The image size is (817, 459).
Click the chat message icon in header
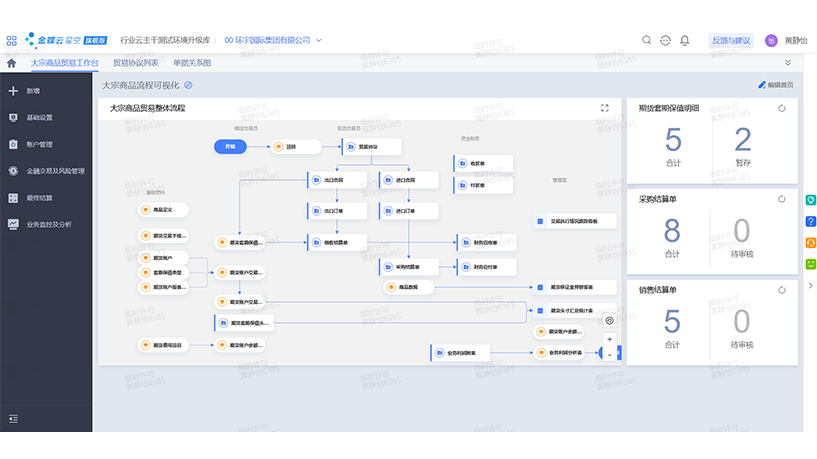[x=666, y=40]
